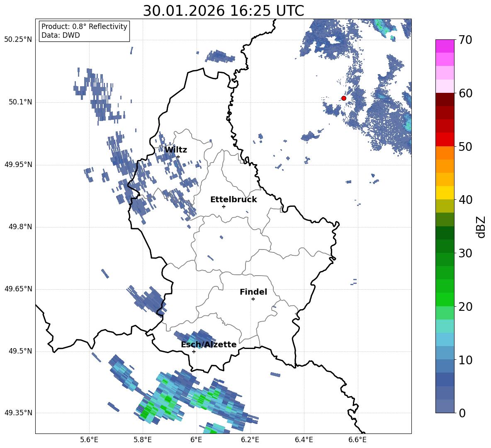
Task: Click the 40 colorbar tick label
Action: pyautogui.click(x=465, y=200)
